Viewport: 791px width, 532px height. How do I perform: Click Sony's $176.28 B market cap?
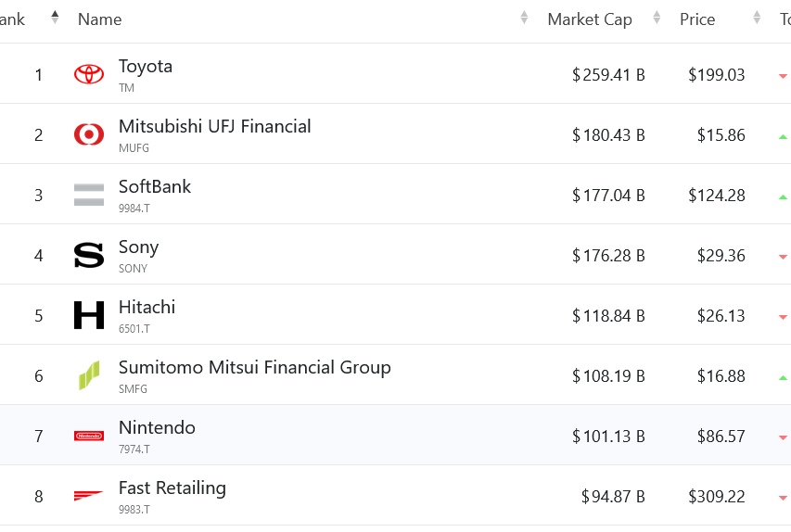pyautogui.click(x=608, y=256)
